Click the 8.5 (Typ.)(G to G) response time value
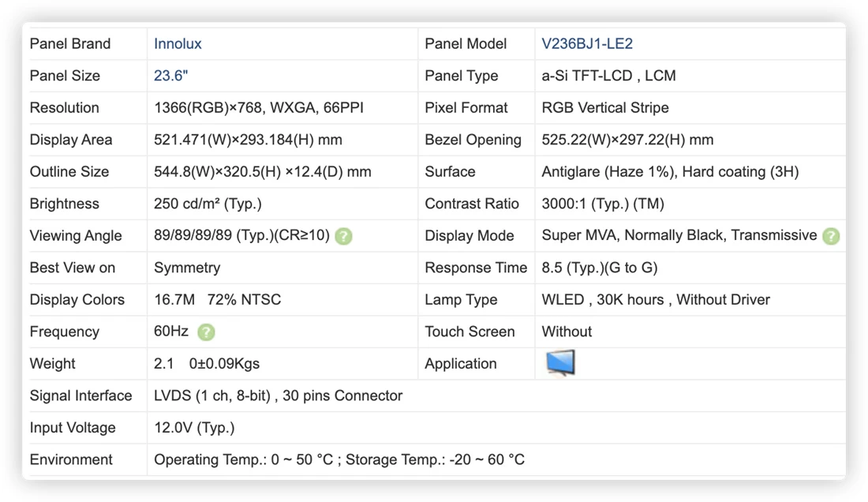The image size is (868, 502). [600, 268]
